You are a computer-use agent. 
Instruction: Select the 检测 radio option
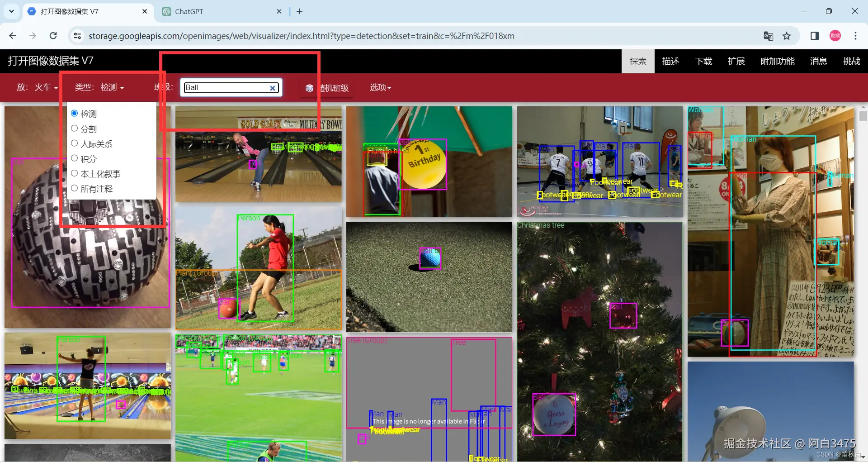point(75,113)
